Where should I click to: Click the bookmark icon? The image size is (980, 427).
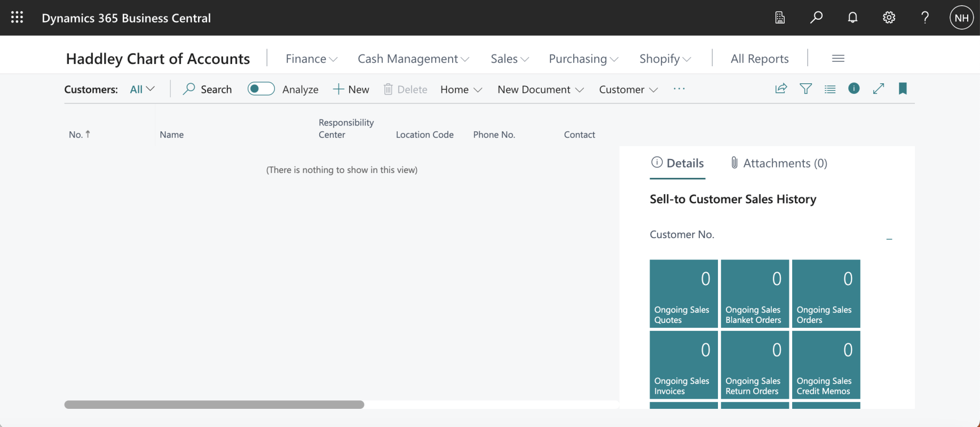pos(903,89)
